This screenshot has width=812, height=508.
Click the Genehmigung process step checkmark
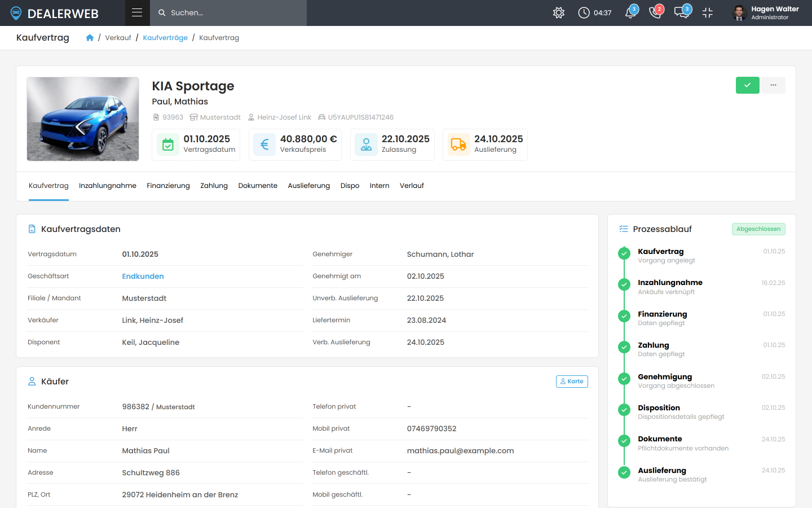(x=624, y=378)
